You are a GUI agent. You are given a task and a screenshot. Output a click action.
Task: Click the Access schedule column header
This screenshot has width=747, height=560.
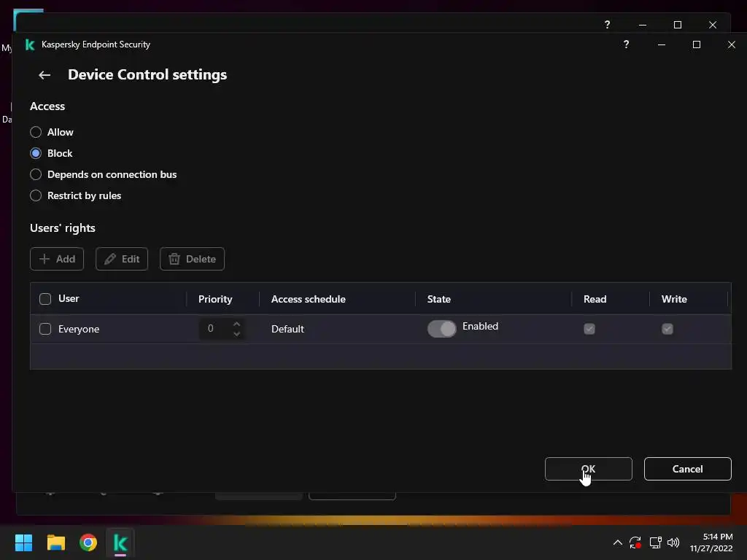(x=309, y=299)
